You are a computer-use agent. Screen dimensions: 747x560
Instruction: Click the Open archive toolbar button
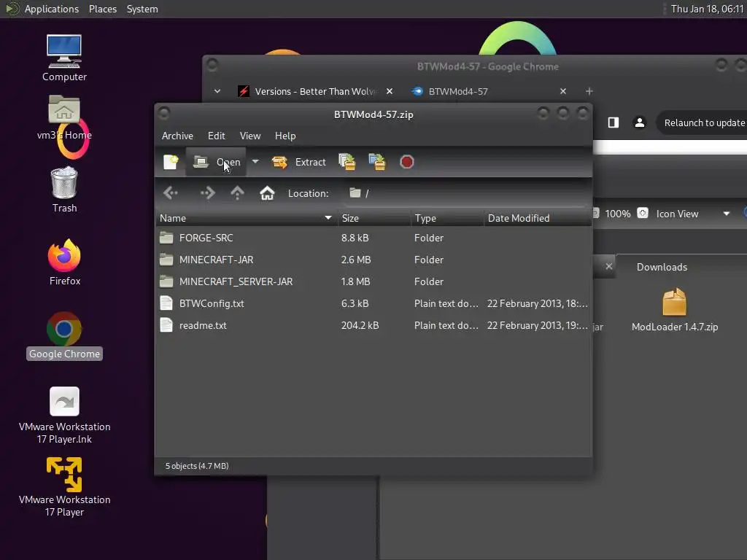(x=216, y=162)
